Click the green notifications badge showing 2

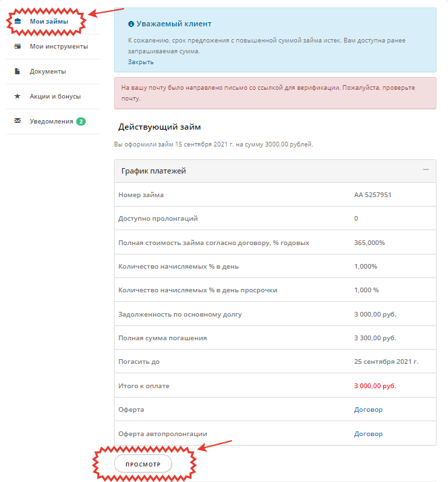click(x=81, y=122)
